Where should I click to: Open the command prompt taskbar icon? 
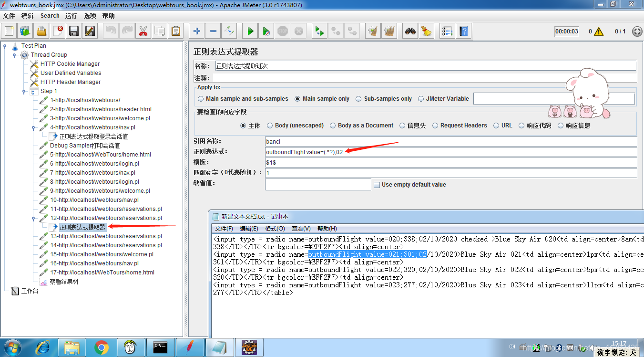(160, 348)
